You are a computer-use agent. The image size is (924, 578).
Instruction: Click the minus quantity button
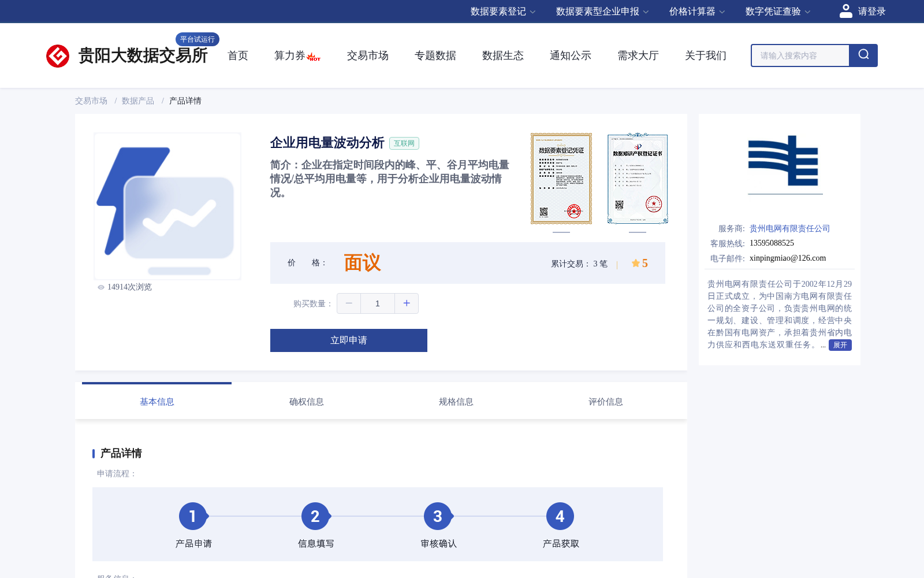pos(349,303)
